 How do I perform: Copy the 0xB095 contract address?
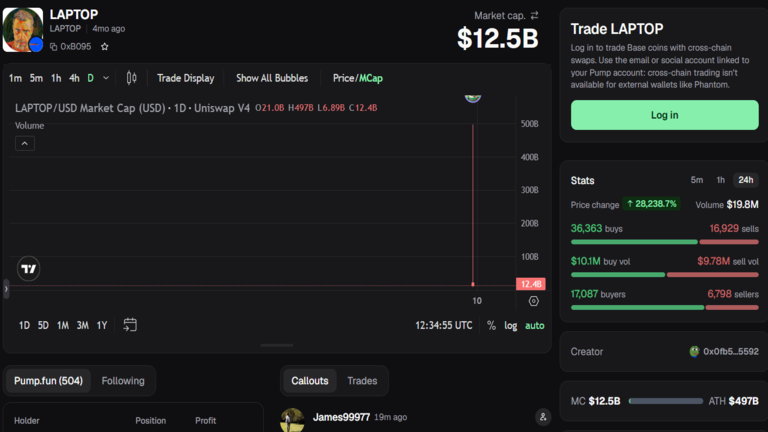coord(53,47)
